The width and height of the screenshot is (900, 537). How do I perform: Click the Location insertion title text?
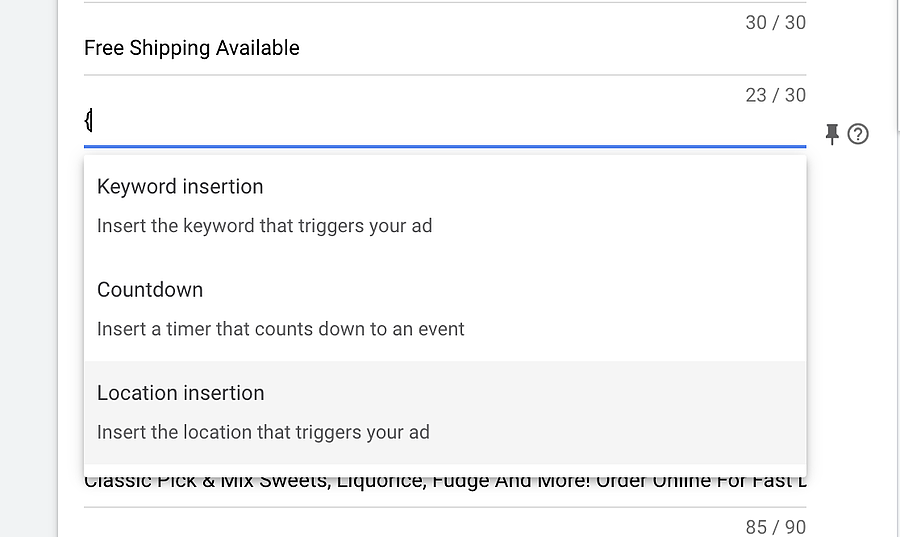(x=181, y=393)
